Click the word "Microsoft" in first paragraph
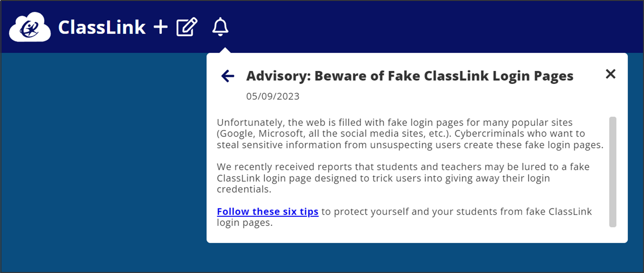 281,134
